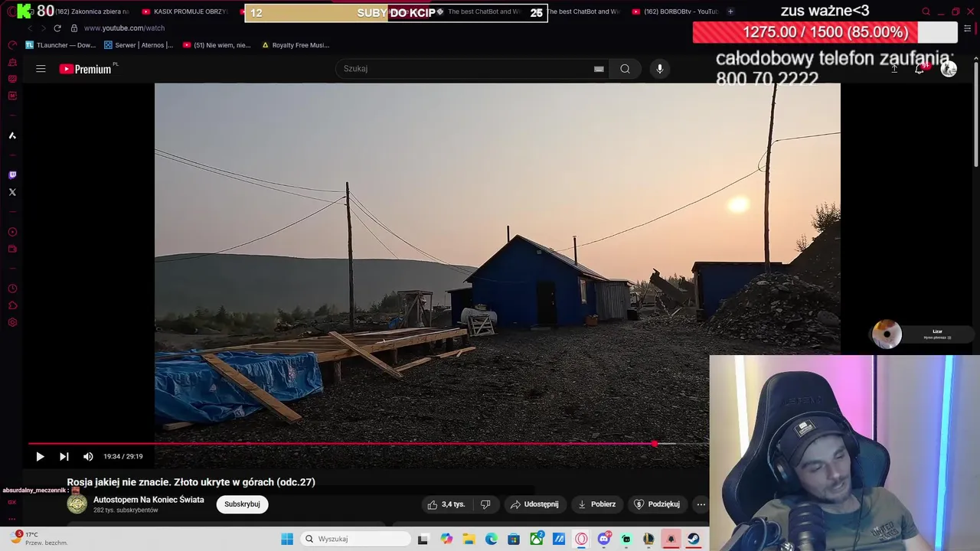This screenshot has width=980, height=551.
Task: Open the YouTube hamburger guide menu
Action: click(x=41, y=69)
